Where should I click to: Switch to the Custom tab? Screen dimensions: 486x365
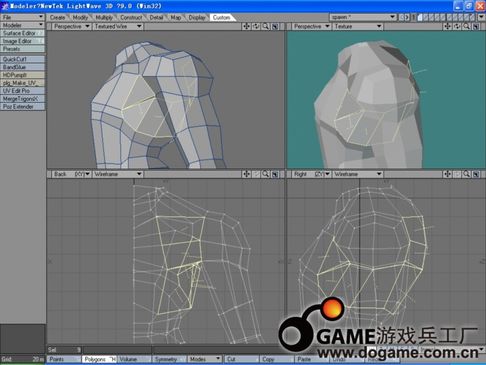tap(221, 17)
